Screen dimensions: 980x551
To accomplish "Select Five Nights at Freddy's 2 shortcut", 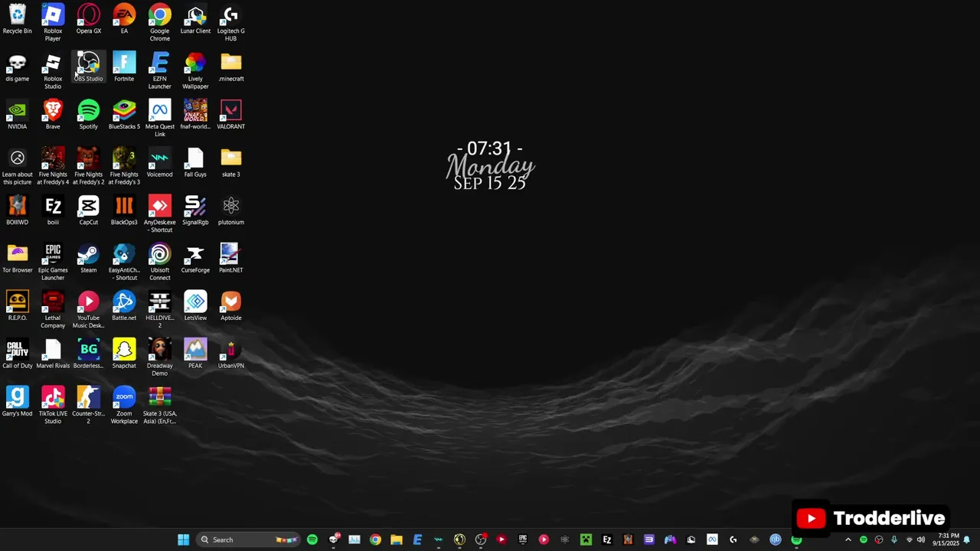I will [88, 167].
